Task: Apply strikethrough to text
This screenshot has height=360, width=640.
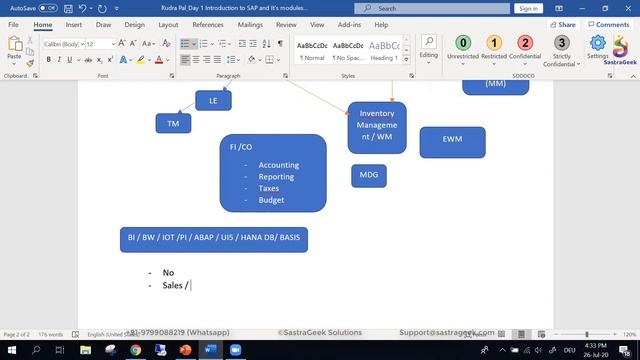Action: [88, 60]
